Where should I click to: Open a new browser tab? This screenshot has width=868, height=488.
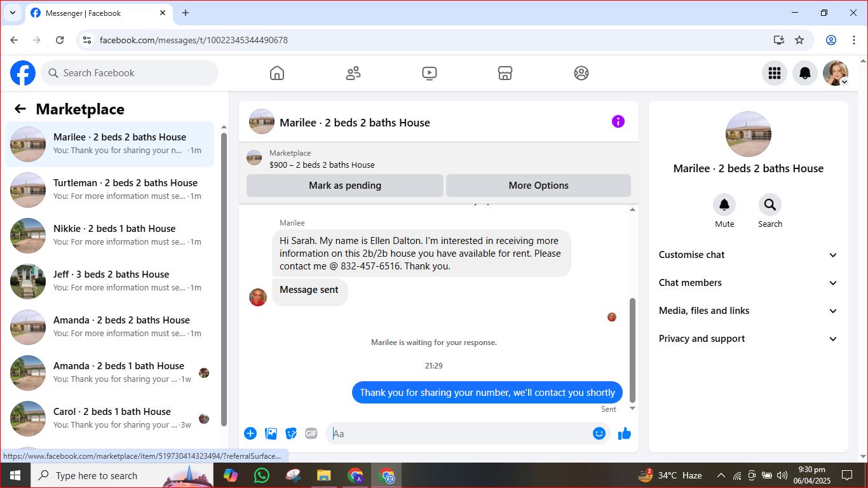tap(186, 13)
